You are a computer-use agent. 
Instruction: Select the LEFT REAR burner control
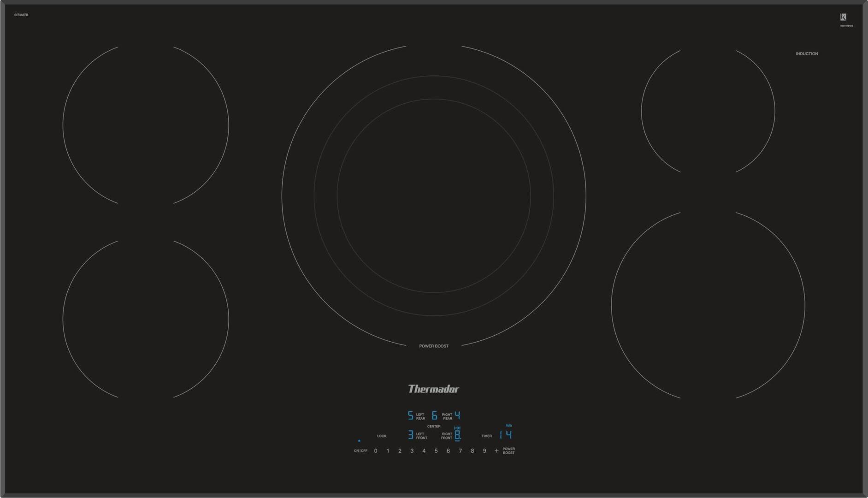point(420,416)
